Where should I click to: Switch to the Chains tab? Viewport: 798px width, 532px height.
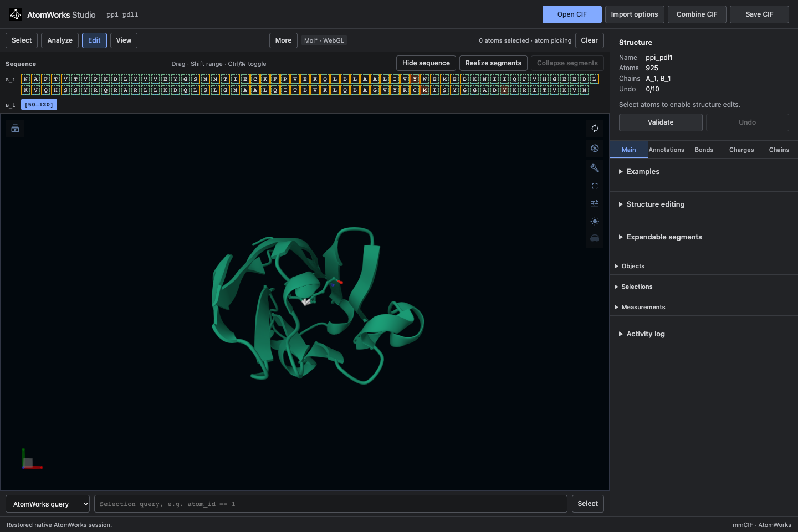[779, 150]
